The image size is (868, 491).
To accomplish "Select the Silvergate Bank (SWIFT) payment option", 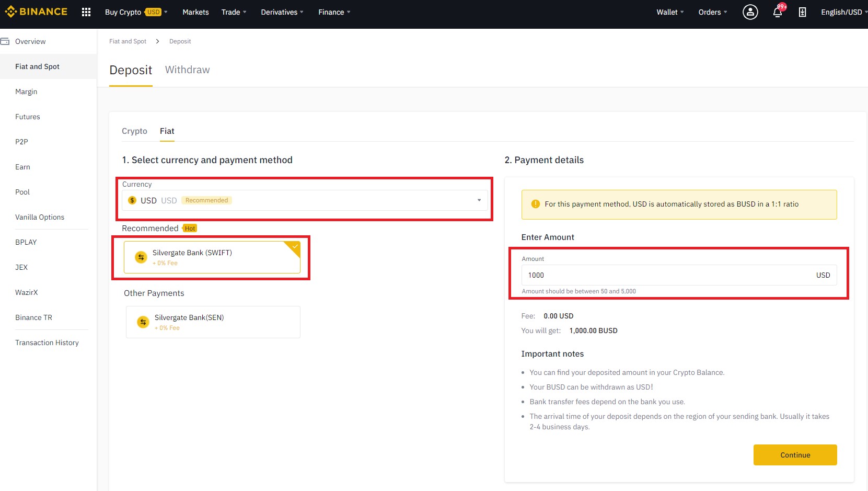I will (x=212, y=257).
